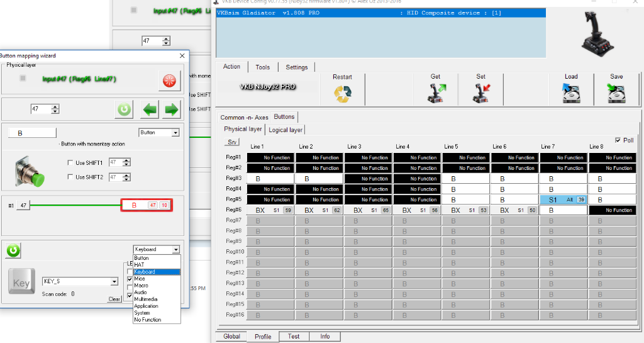Select Macro in the function type list
This screenshot has height=343, width=644.
157,286
